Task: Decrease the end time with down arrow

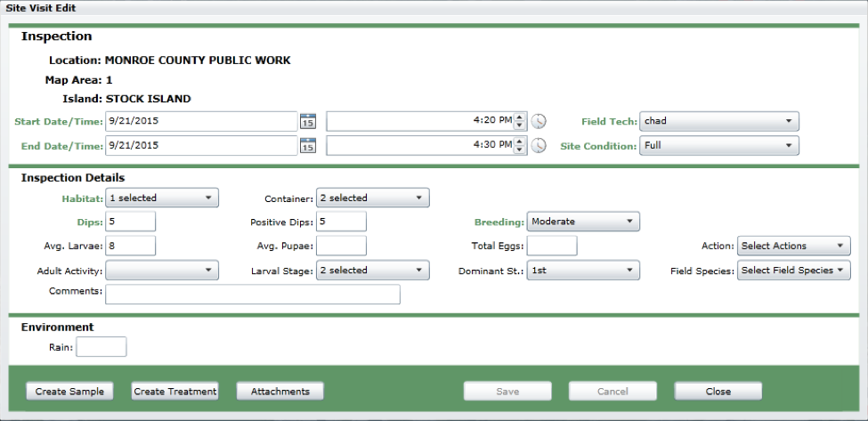Action: [519, 150]
